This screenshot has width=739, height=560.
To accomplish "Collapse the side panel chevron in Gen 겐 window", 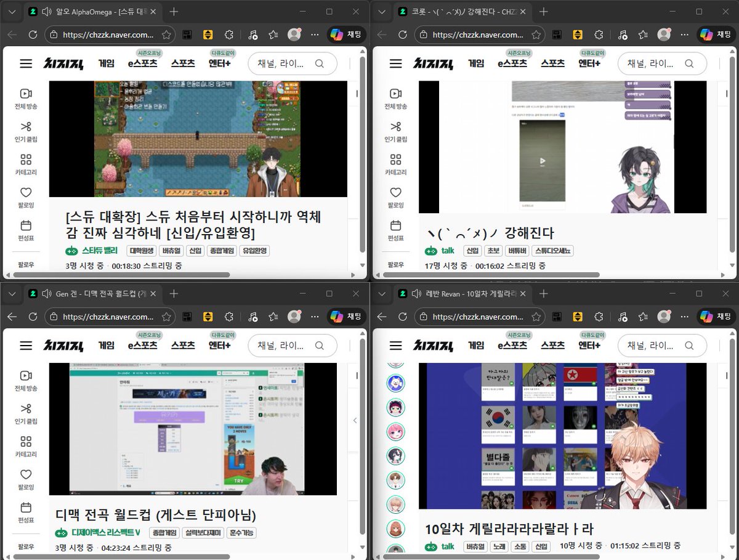I will click(x=355, y=420).
